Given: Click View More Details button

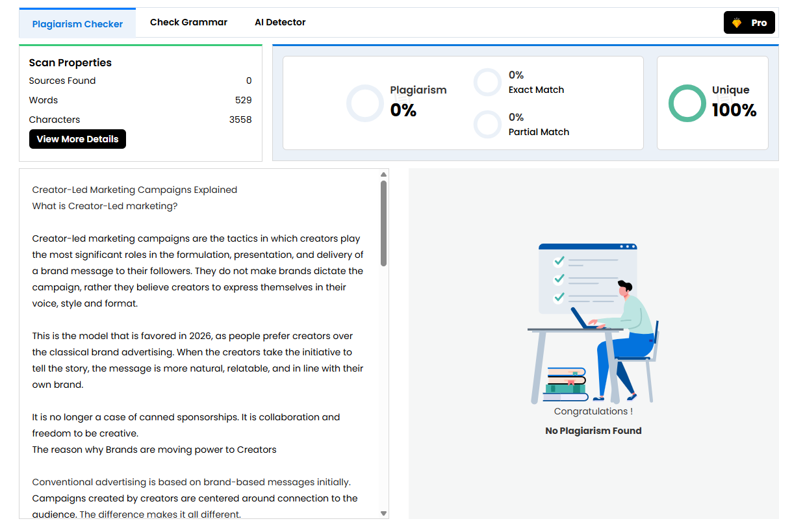Looking at the screenshot, I should 77,139.
